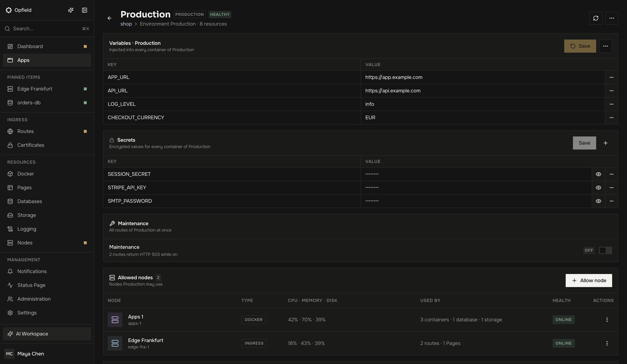The image size is (627, 364).
Task: Open the AI sparkle icon beside Opfield
Action: [x=71, y=10]
